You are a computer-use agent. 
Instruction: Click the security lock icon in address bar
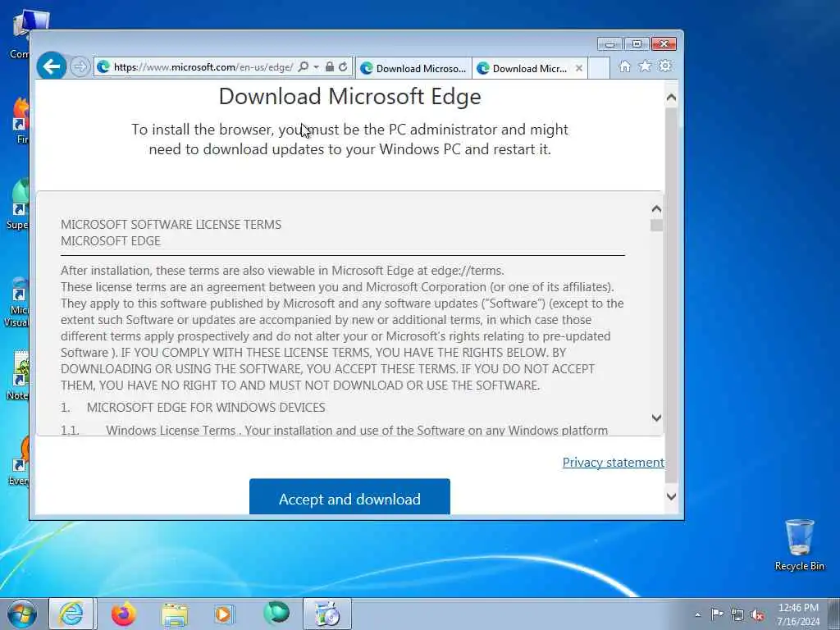click(330, 67)
